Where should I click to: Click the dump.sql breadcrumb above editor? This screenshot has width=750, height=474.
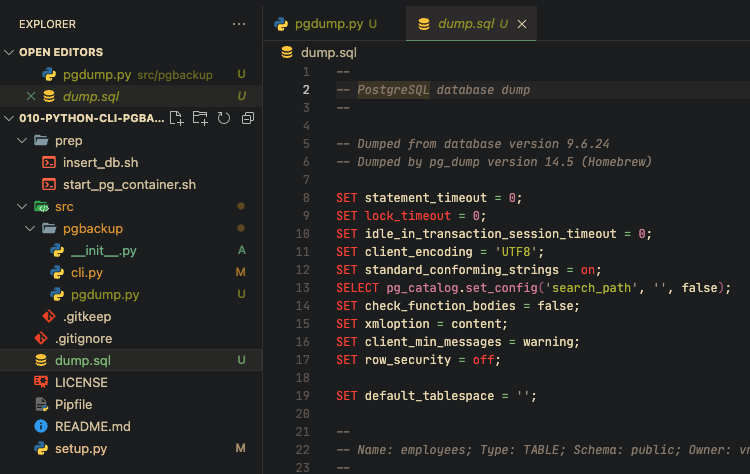coord(328,52)
